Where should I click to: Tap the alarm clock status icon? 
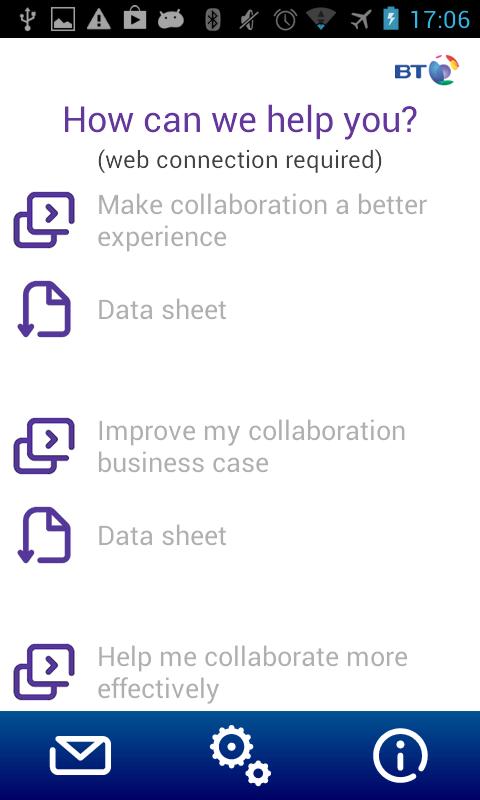pyautogui.click(x=285, y=19)
